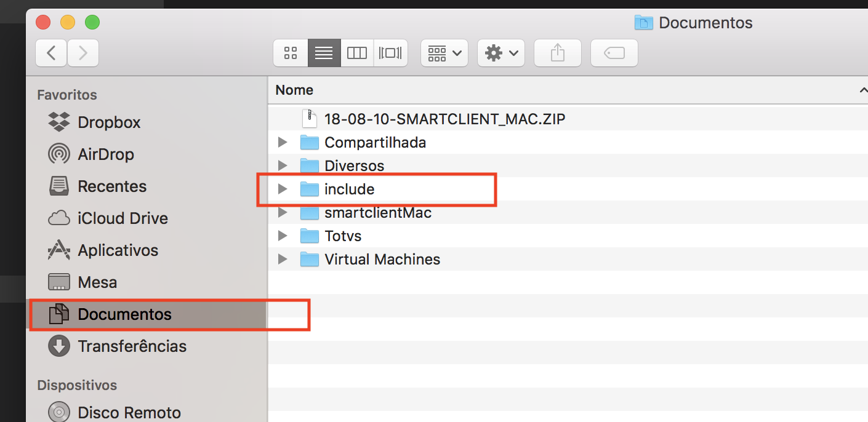Select the Virtual Machines folder row
The image size is (868, 422).
568,259
